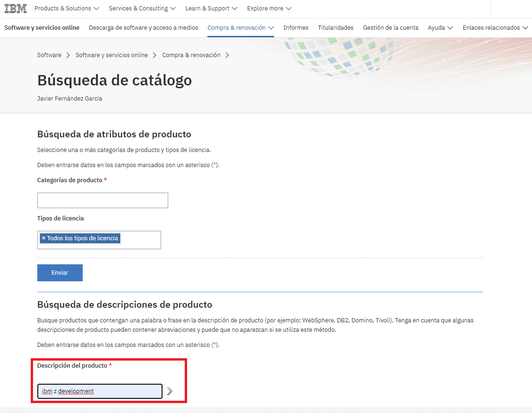This screenshot has width=532, height=413.
Task: Open the Ayuda dropdown menu
Action: coord(440,28)
